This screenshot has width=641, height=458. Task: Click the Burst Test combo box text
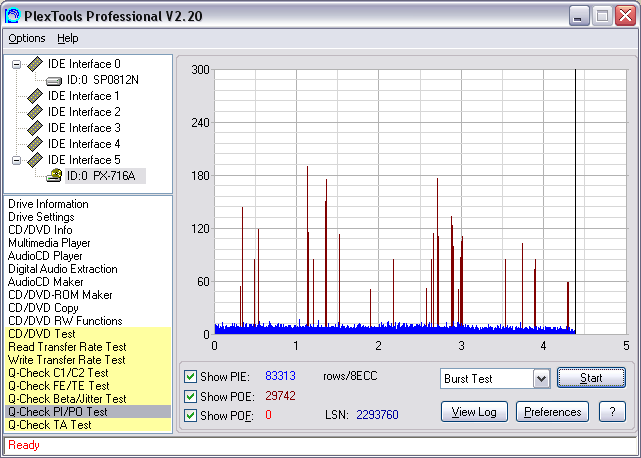(x=468, y=379)
